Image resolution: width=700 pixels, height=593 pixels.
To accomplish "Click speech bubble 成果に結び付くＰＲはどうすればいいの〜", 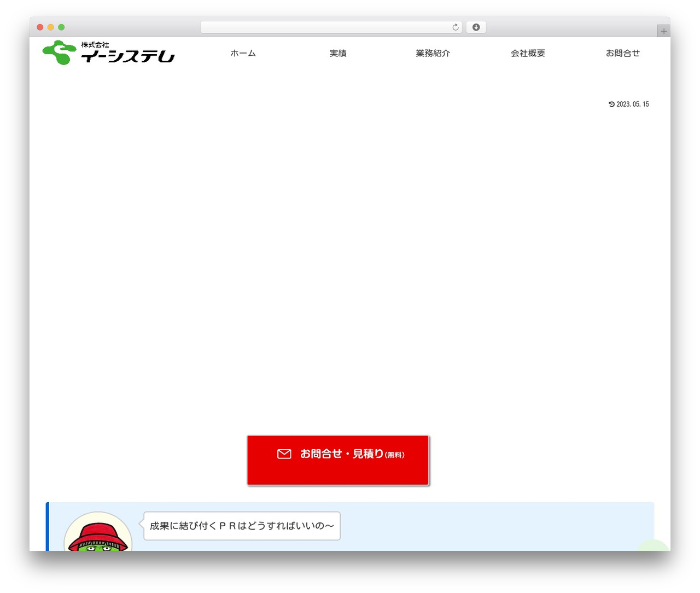I will [242, 526].
